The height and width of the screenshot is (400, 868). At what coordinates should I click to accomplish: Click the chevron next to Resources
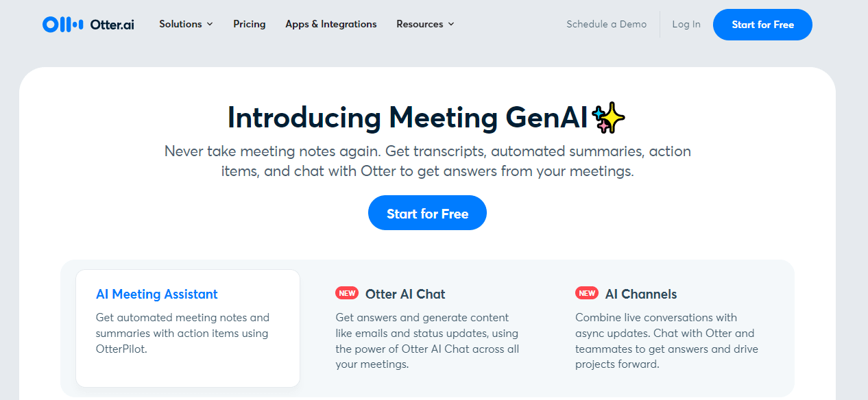450,24
